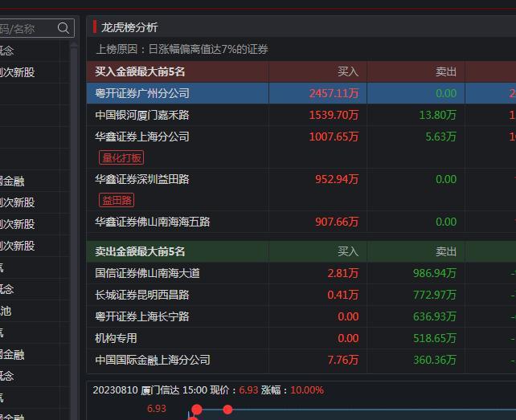This screenshot has height=420, width=516.
Task: Click sell amount 772.97万
Action: (x=435, y=295)
